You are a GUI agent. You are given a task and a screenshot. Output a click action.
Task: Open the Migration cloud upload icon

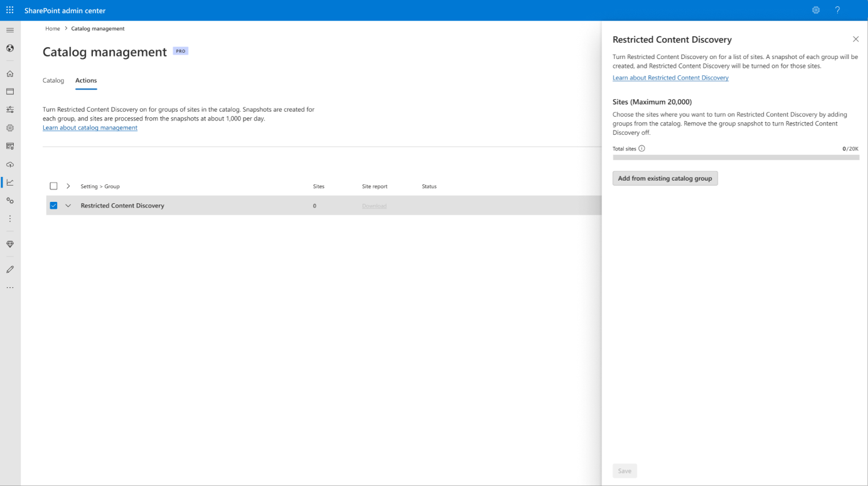pyautogui.click(x=10, y=164)
